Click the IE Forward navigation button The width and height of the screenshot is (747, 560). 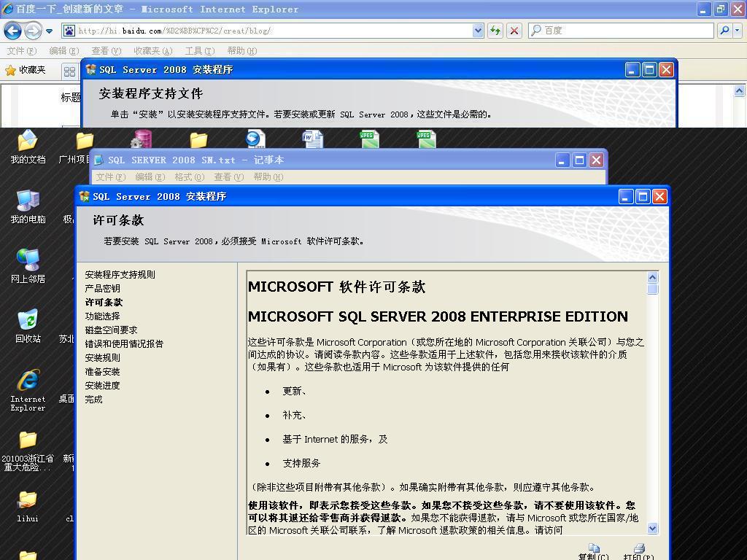[33, 31]
